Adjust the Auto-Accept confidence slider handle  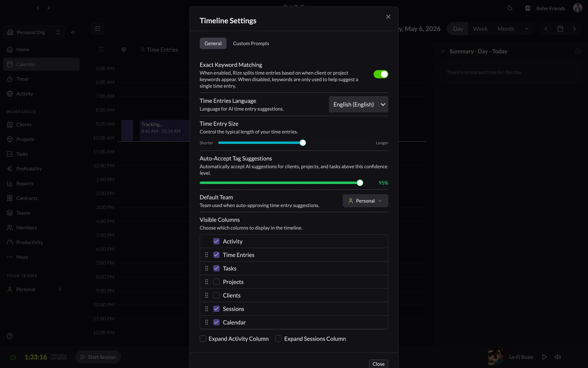[360, 183]
